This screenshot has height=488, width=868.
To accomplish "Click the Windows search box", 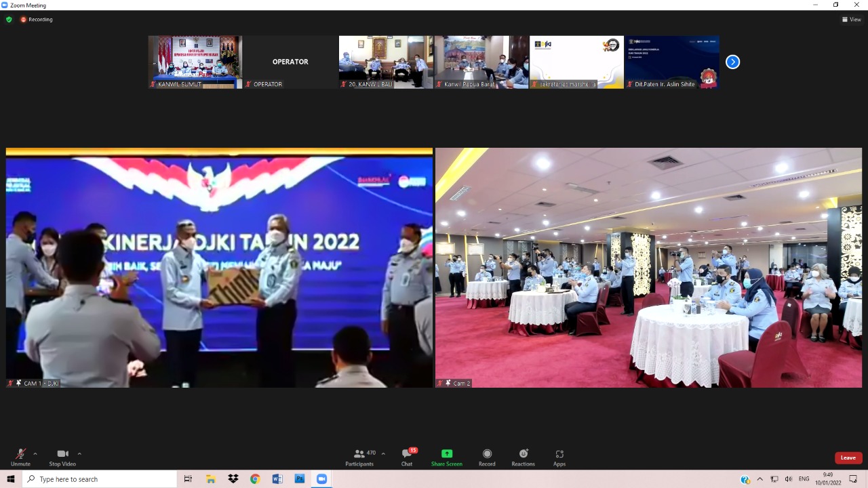I will pos(100,479).
